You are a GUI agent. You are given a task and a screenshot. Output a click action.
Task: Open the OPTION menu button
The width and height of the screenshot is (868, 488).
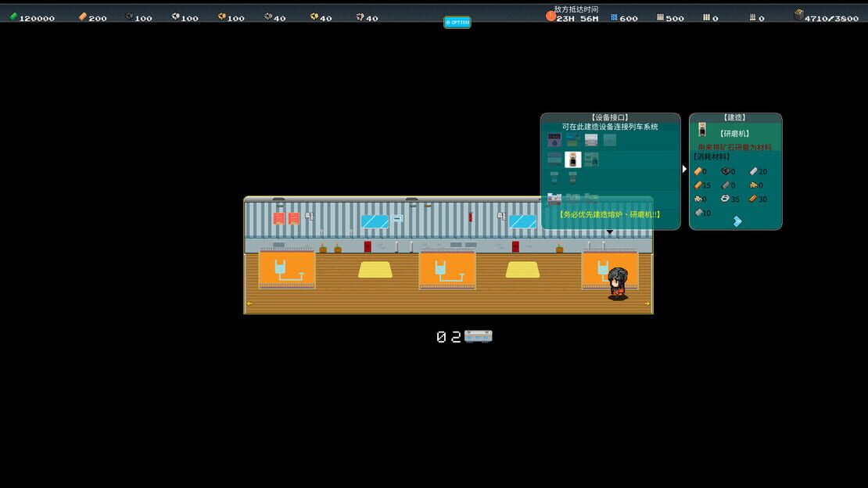(x=457, y=22)
